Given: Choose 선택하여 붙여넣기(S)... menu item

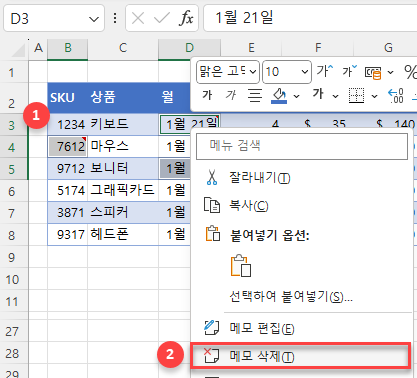Looking at the screenshot, I should point(303,296).
